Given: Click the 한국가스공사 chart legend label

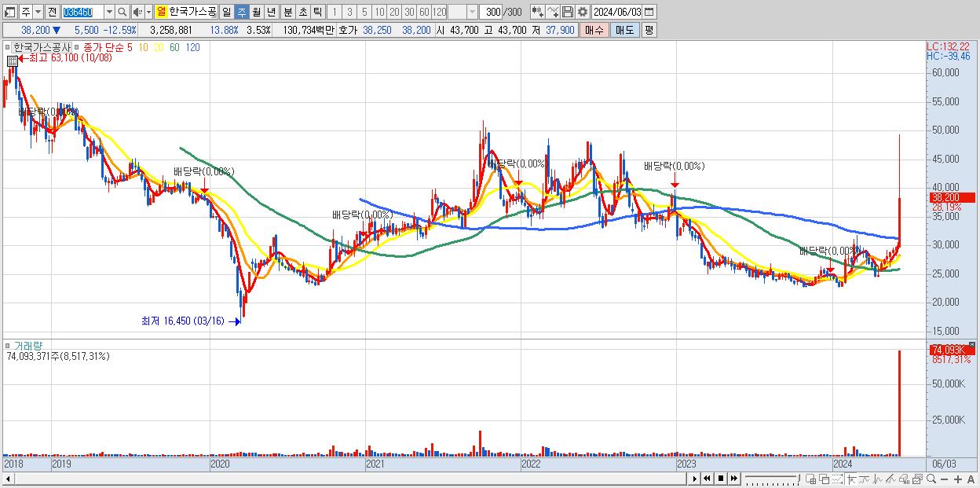Looking at the screenshot, I should tap(41, 47).
